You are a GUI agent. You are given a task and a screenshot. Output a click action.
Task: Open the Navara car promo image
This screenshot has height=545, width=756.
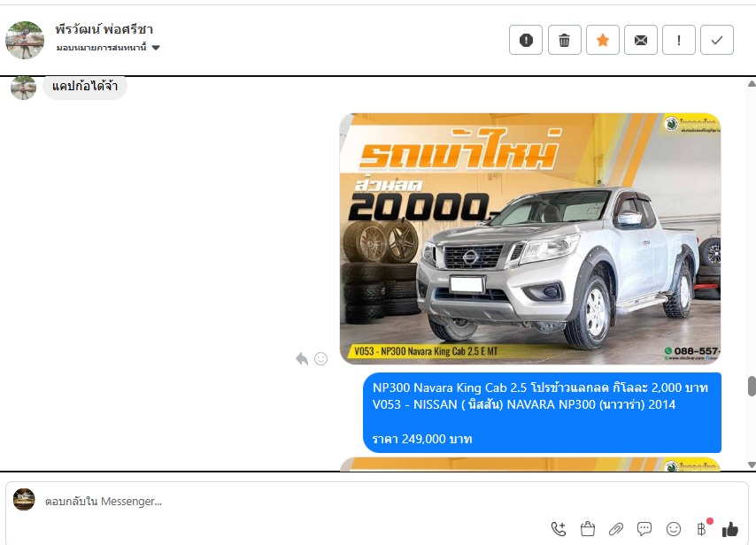[x=530, y=239]
